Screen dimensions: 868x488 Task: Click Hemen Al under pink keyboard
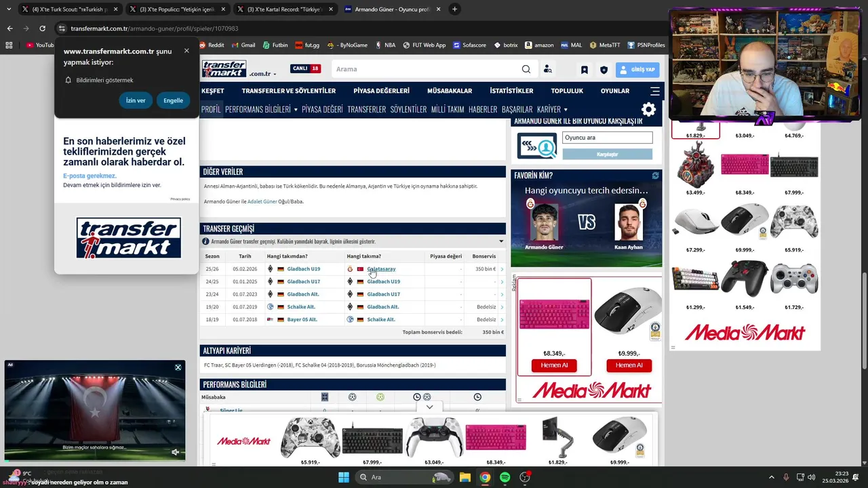pos(554,365)
